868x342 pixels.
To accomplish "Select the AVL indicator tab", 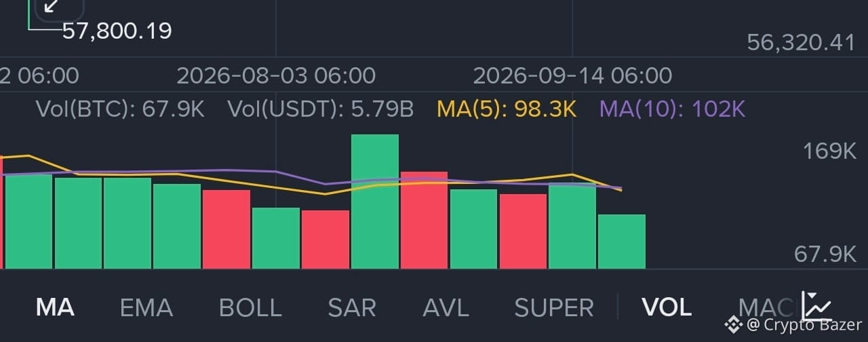I will (x=446, y=308).
